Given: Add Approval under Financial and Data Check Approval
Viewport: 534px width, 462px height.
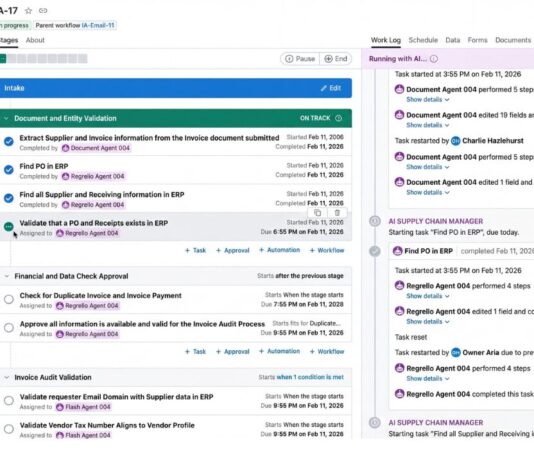Looking at the screenshot, I should coord(233,352).
